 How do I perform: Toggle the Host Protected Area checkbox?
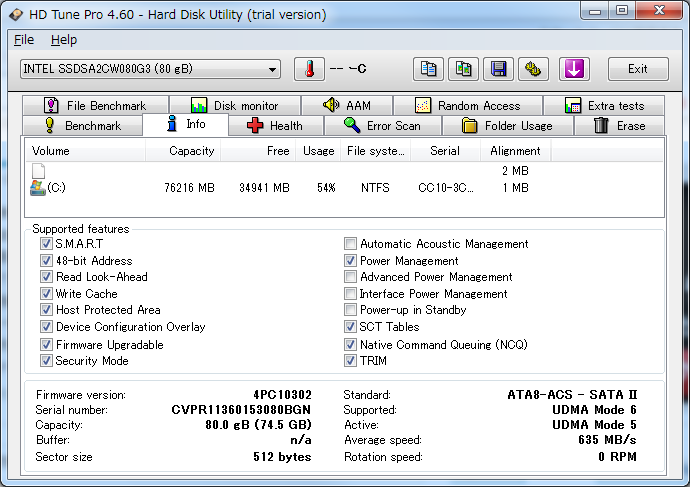click(x=46, y=310)
